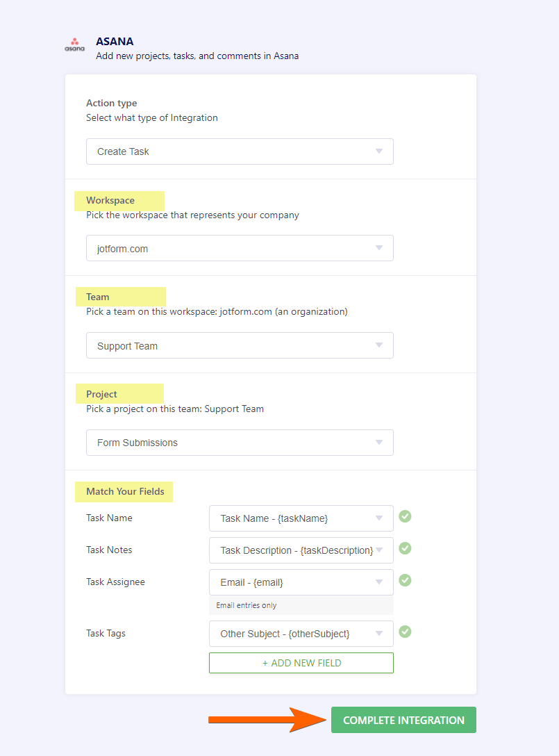Viewport: 559px width, 756px height.
Task: Click green checkmark beside Task Tags
Action: pyautogui.click(x=405, y=632)
